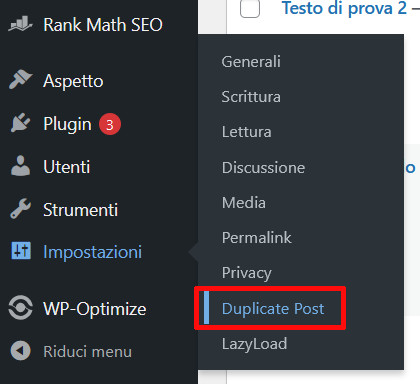Click the Aspetto paintbrush icon
This screenshot has height=384, width=420.
(x=20, y=80)
